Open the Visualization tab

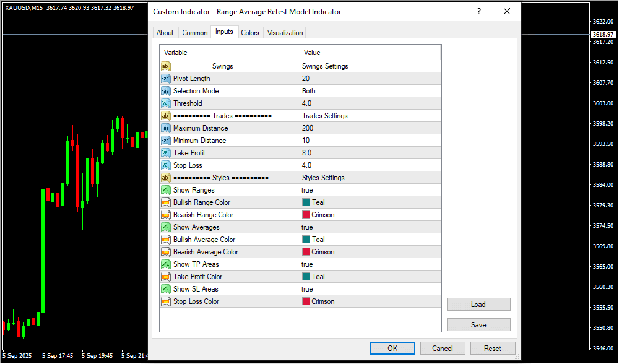point(285,33)
